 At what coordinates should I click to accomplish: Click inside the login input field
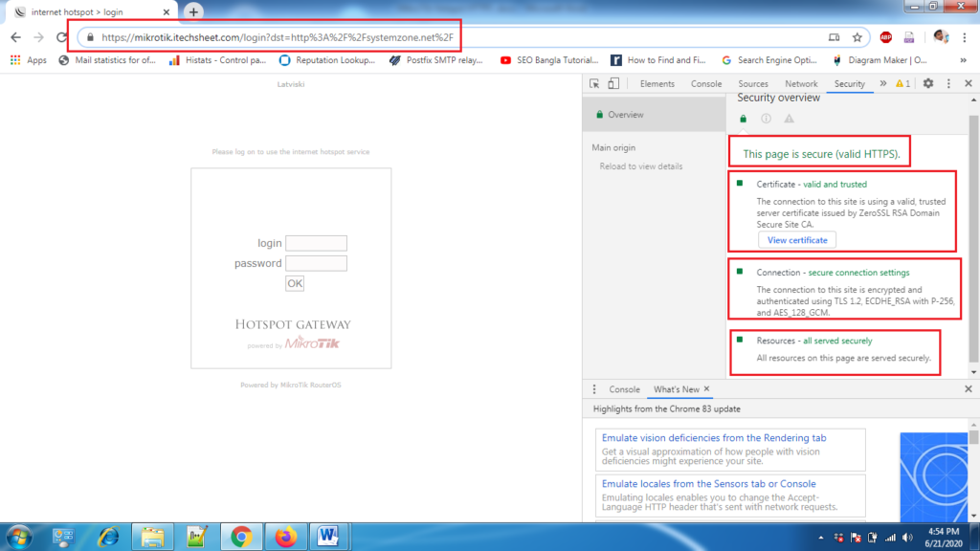coord(316,242)
